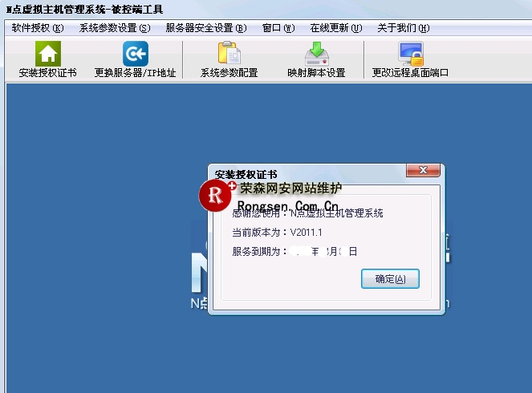Click the green house Install License Certificate icon

coord(47,55)
